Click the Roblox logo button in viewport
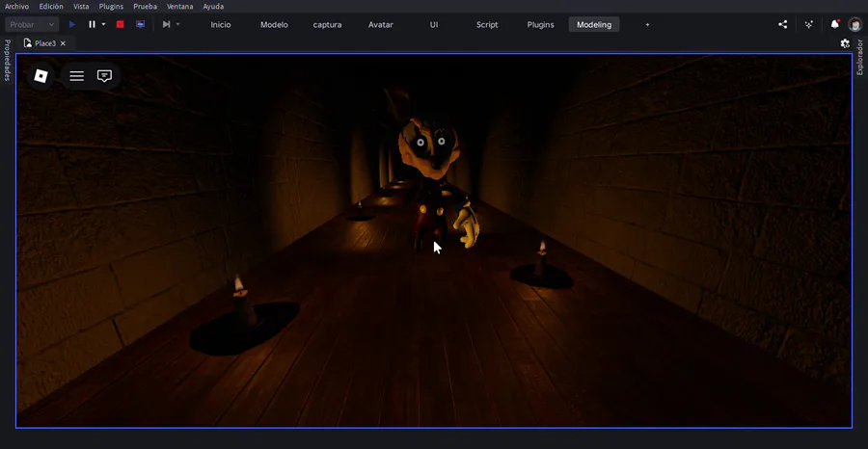The height and width of the screenshot is (449, 868). (41, 76)
